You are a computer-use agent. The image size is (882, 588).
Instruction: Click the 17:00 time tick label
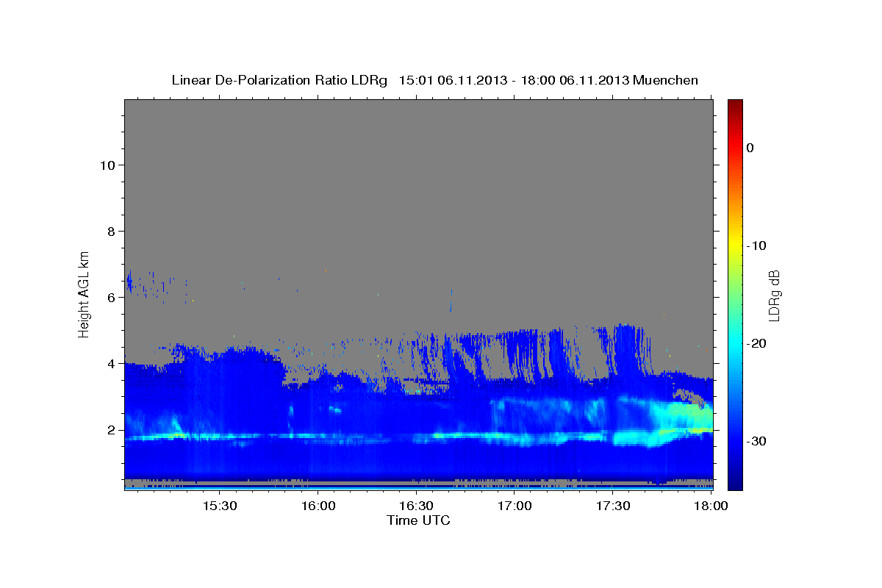[514, 506]
